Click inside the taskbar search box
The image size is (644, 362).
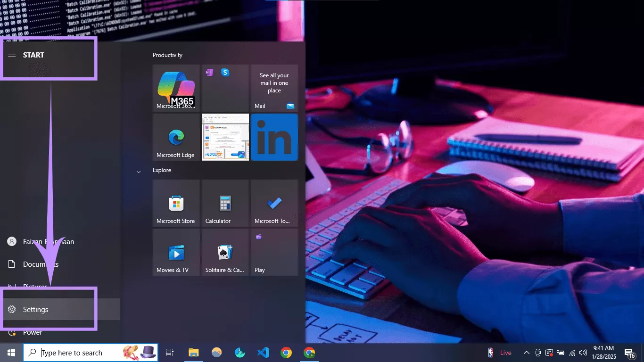click(x=90, y=352)
